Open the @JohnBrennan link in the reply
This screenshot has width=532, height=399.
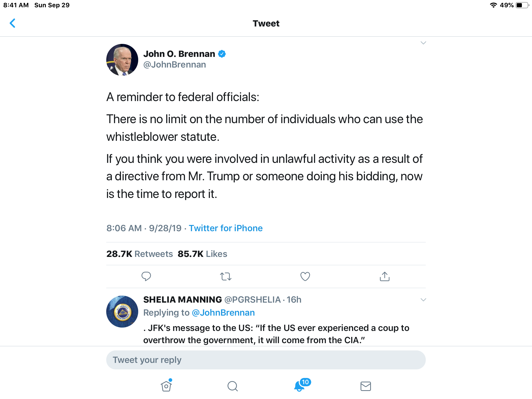tap(223, 312)
